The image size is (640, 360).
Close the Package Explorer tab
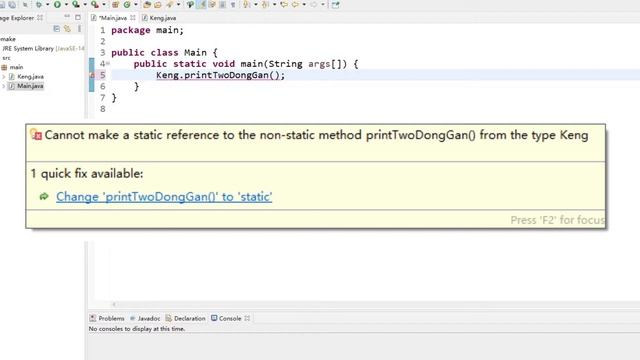click(40, 18)
